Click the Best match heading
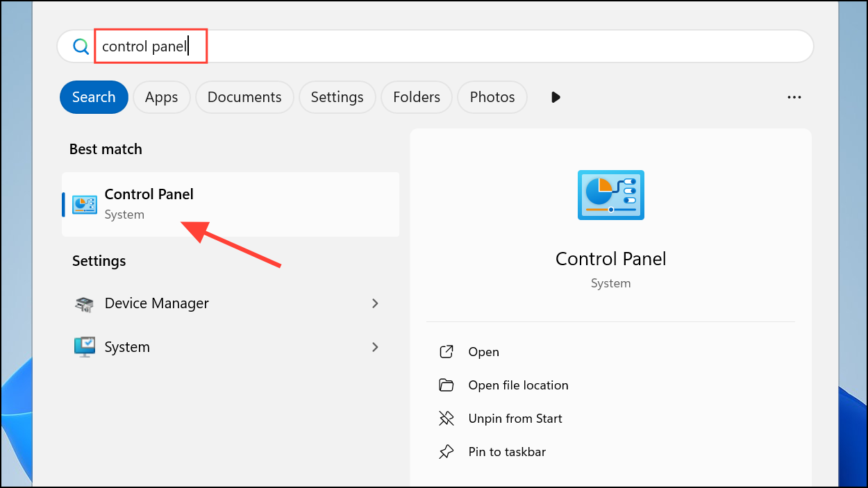 106,149
